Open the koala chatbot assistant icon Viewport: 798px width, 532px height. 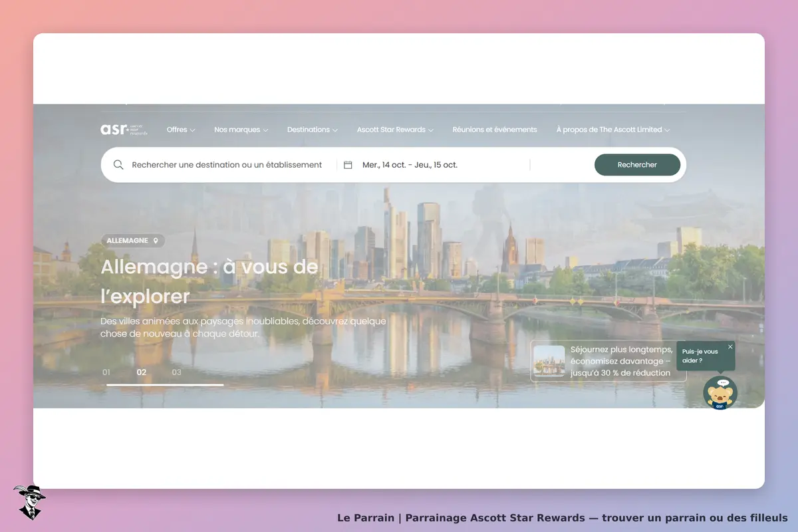(x=720, y=393)
